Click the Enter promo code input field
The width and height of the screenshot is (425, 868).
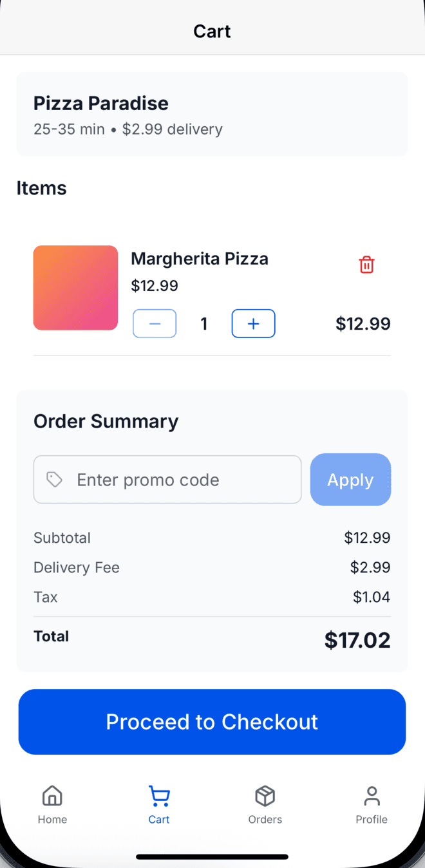[x=167, y=479]
